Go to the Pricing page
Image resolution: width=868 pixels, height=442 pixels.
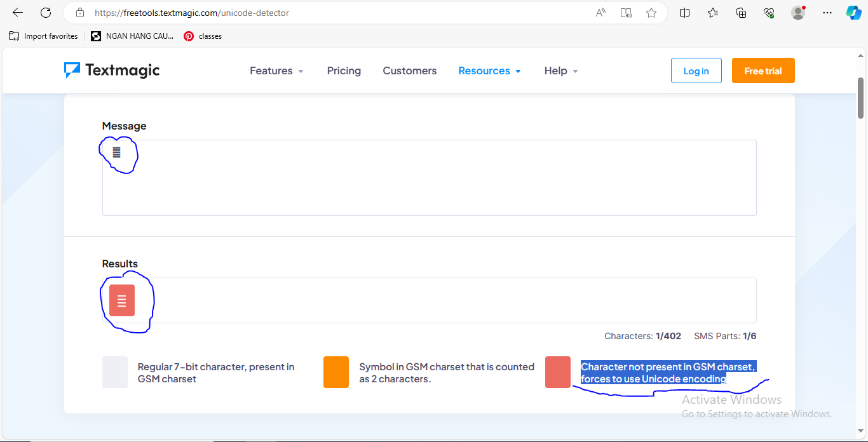coord(344,71)
